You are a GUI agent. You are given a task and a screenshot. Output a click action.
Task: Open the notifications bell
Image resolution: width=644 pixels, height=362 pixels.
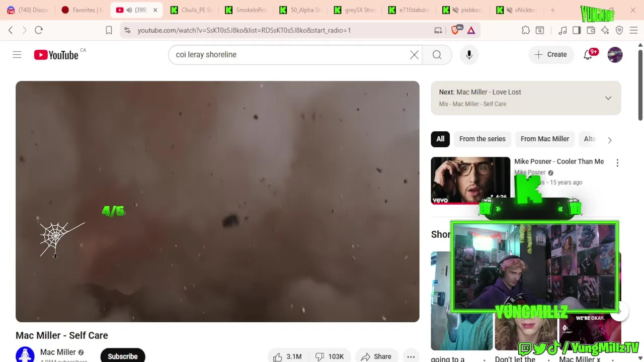pyautogui.click(x=588, y=54)
